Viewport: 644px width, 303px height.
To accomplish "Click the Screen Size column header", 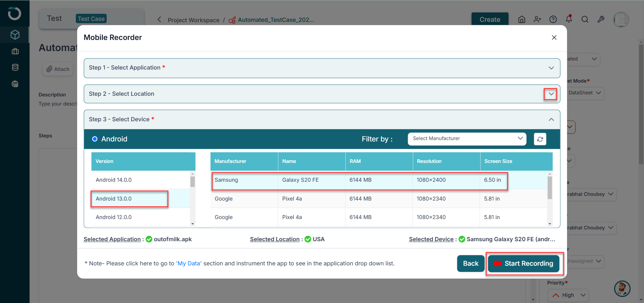I will [x=517, y=162].
